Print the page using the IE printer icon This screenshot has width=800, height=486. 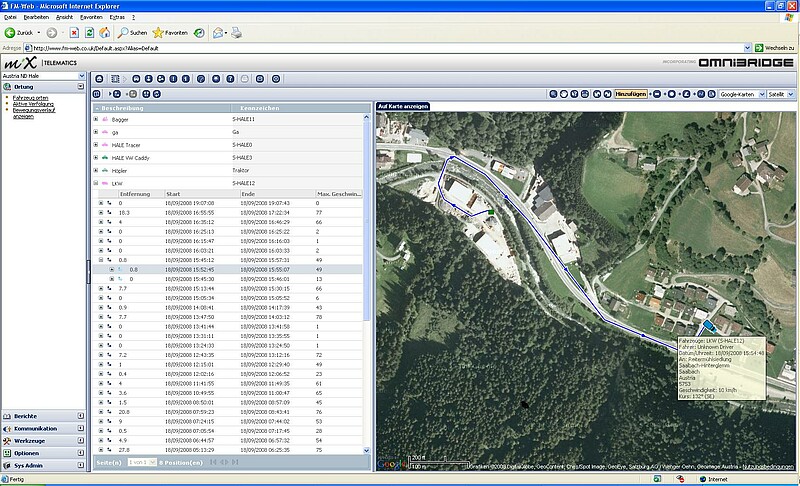236,33
